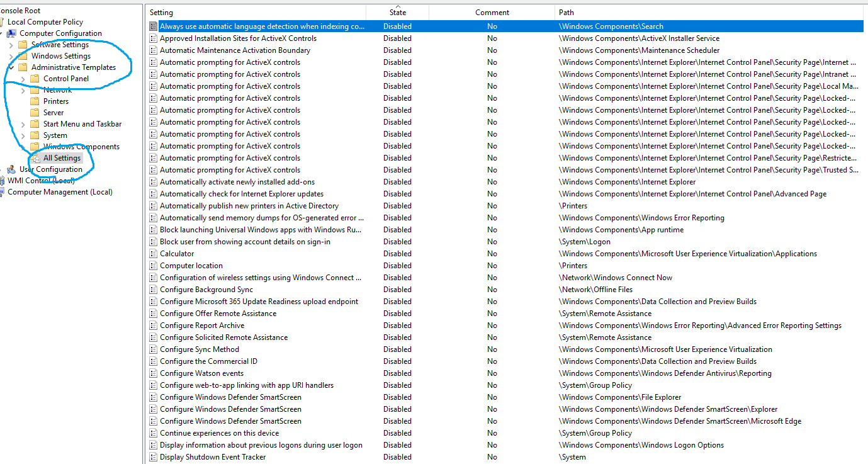Select Windows Components in the tree
The width and height of the screenshot is (868, 464).
pos(81,147)
